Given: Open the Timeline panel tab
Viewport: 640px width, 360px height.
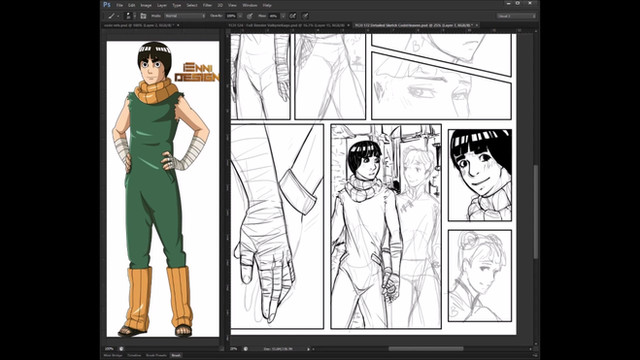Looking at the screenshot, I should [x=134, y=356].
